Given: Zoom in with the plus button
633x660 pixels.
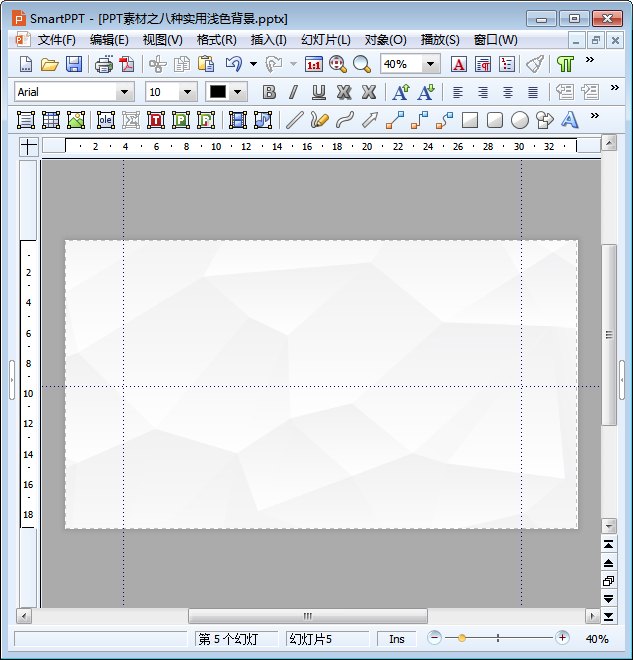Looking at the screenshot, I should [562, 638].
